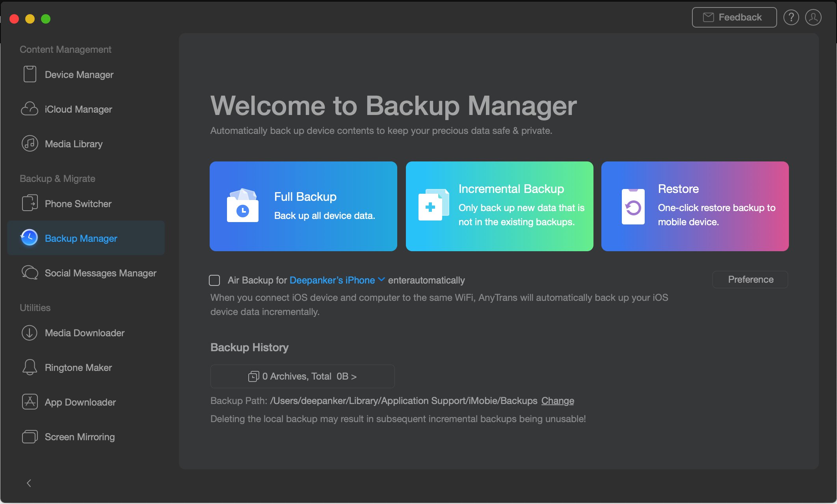Click the Screen Mirroring icon
Screen dimensions: 837x504
pyautogui.click(x=30, y=437)
